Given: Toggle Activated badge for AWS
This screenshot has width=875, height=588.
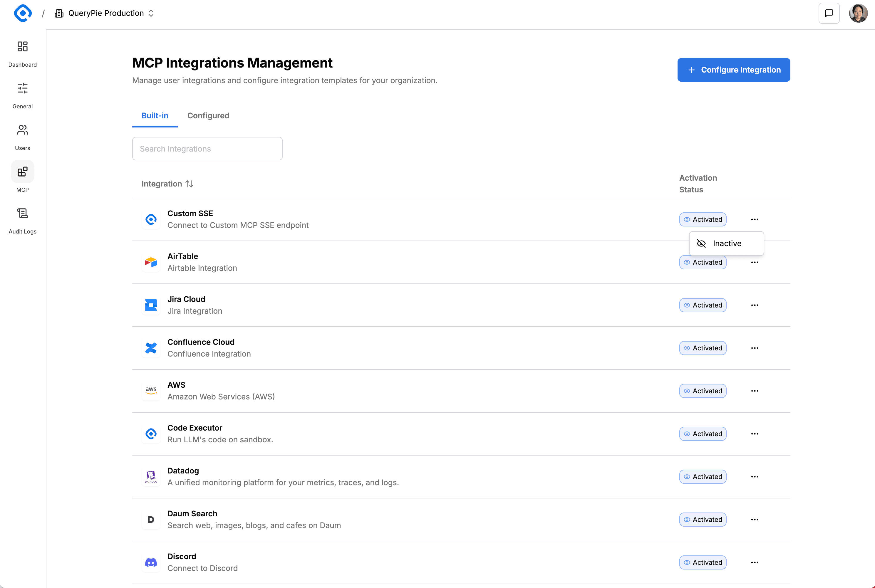Looking at the screenshot, I should coord(703,391).
